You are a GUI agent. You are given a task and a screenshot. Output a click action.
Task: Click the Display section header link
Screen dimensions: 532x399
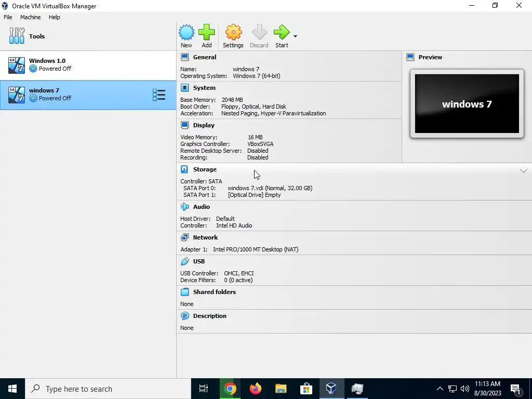[x=204, y=125]
